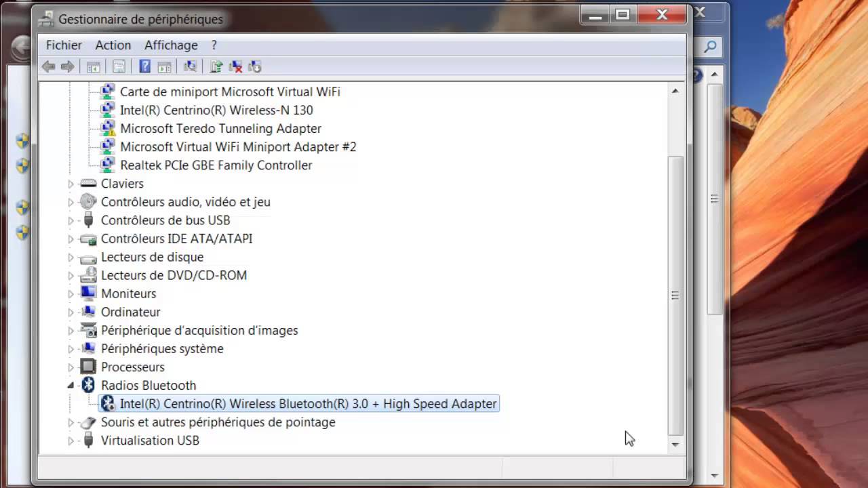Click the device tree scrollbar thumb
This screenshot has width=868, height=488.
coord(675,295)
